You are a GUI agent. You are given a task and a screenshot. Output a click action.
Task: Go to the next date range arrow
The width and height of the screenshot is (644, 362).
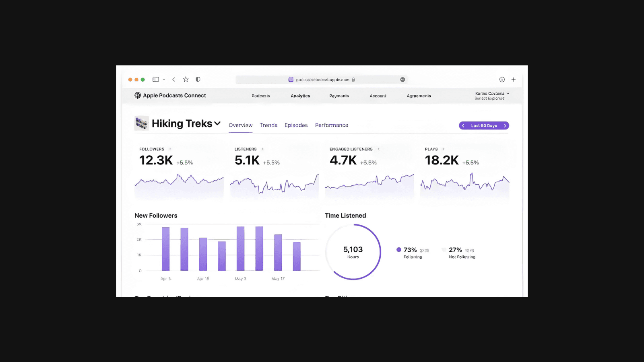coord(505,125)
